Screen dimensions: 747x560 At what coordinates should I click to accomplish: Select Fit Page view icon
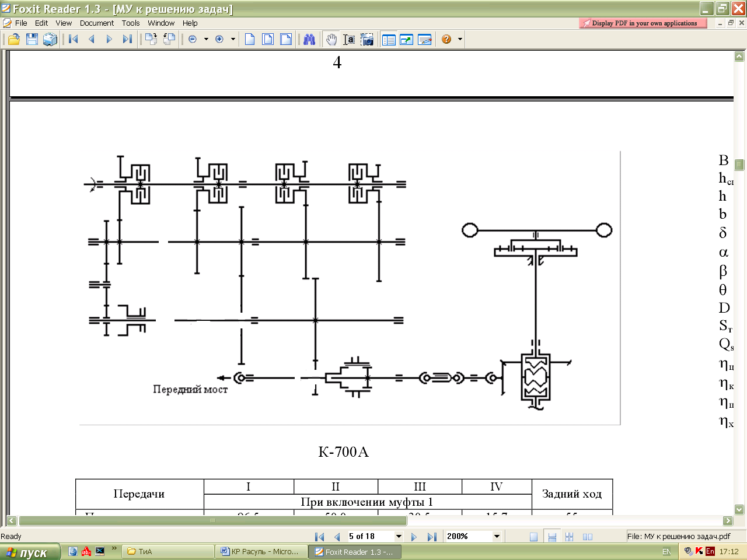pyautogui.click(x=268, y=39)
